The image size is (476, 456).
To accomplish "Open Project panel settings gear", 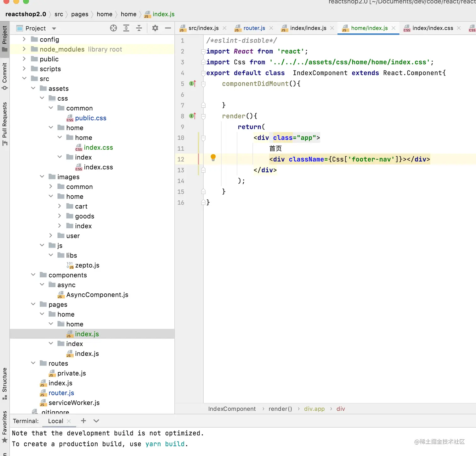I will click(x=155, y=28).
